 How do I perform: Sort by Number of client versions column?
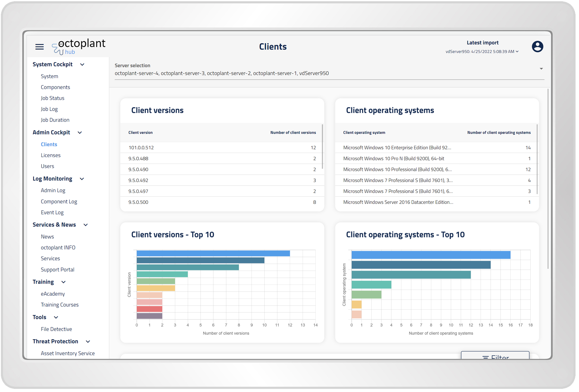293,133
